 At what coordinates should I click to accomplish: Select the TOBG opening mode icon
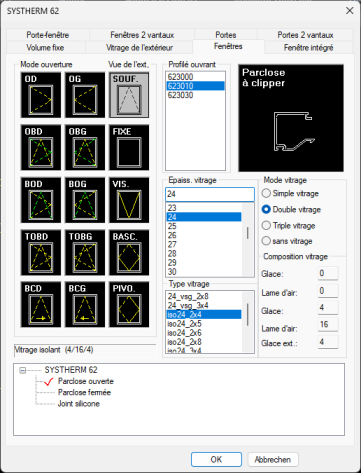(85, 252)
